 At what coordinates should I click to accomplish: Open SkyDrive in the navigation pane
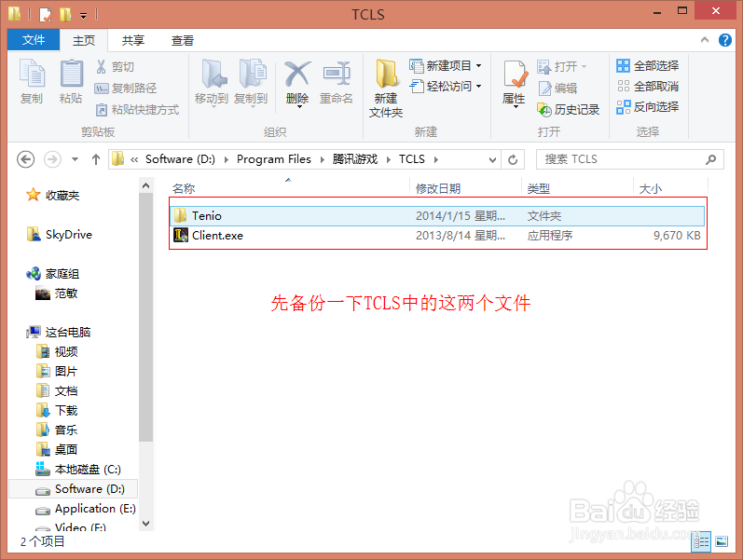[60, 235]
